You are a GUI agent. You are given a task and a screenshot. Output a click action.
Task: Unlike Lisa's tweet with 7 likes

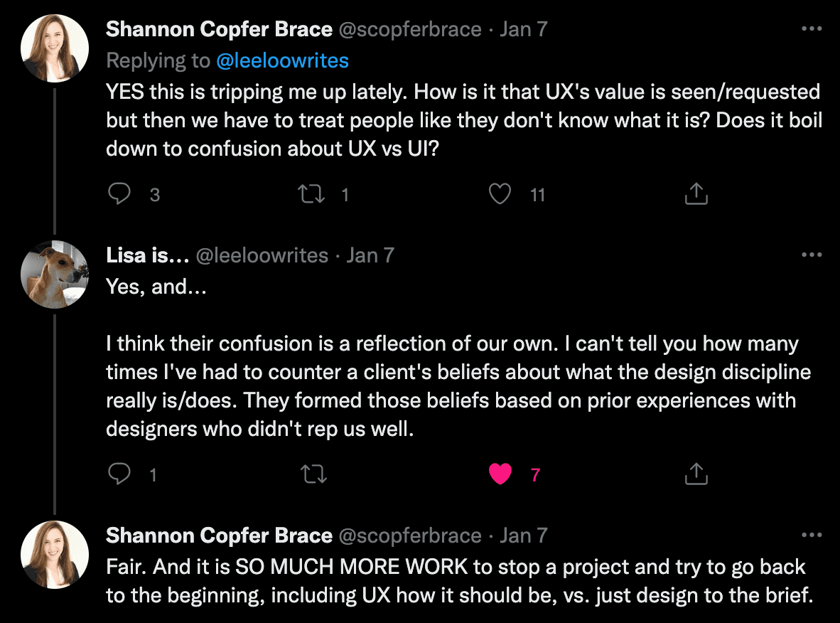coord(500,474)
